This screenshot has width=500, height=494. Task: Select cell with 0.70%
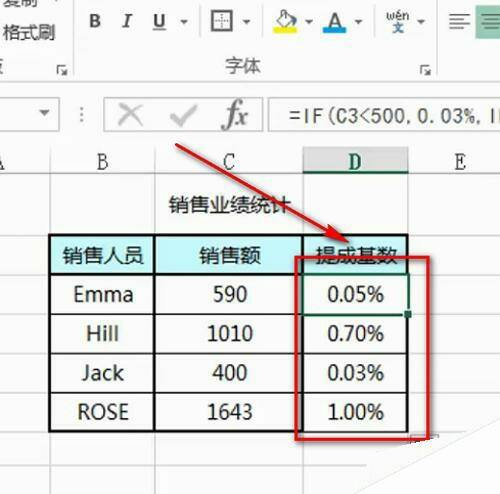click(355, 334)
